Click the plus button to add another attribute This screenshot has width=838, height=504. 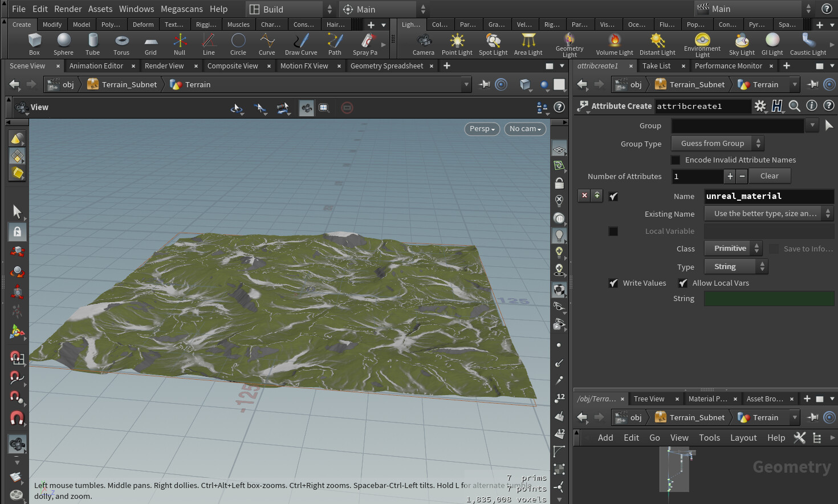(730, 176)
